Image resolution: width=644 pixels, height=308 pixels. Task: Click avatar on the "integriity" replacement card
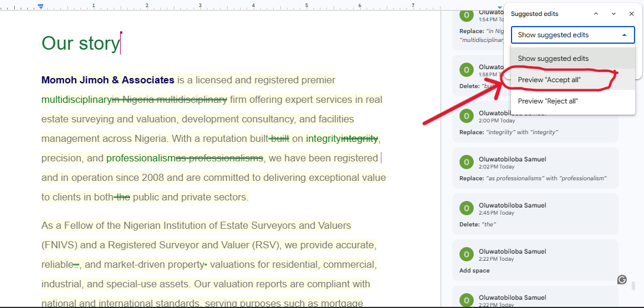(x=466, y=116)
